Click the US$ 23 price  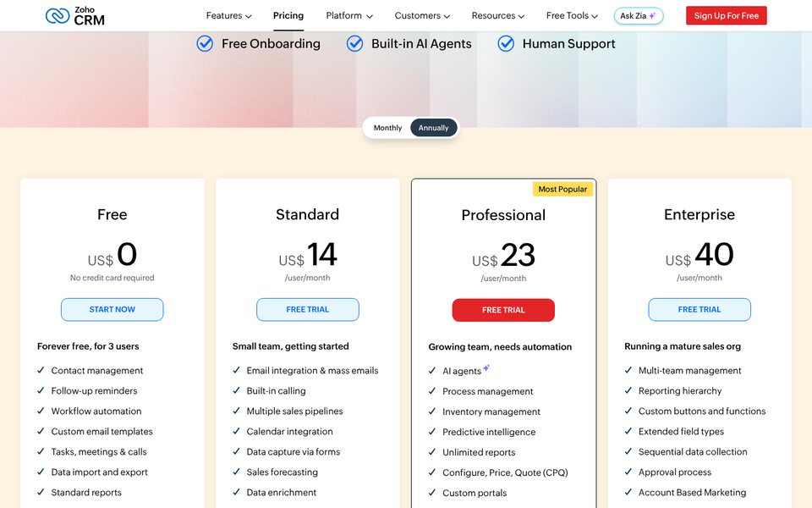point(503,255)
